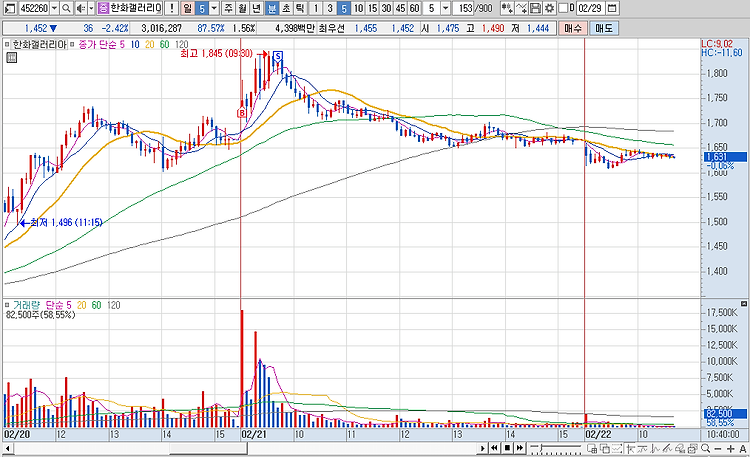
Task: Click the horizontal scrollbar thumb
Action: tap(208, 448)
